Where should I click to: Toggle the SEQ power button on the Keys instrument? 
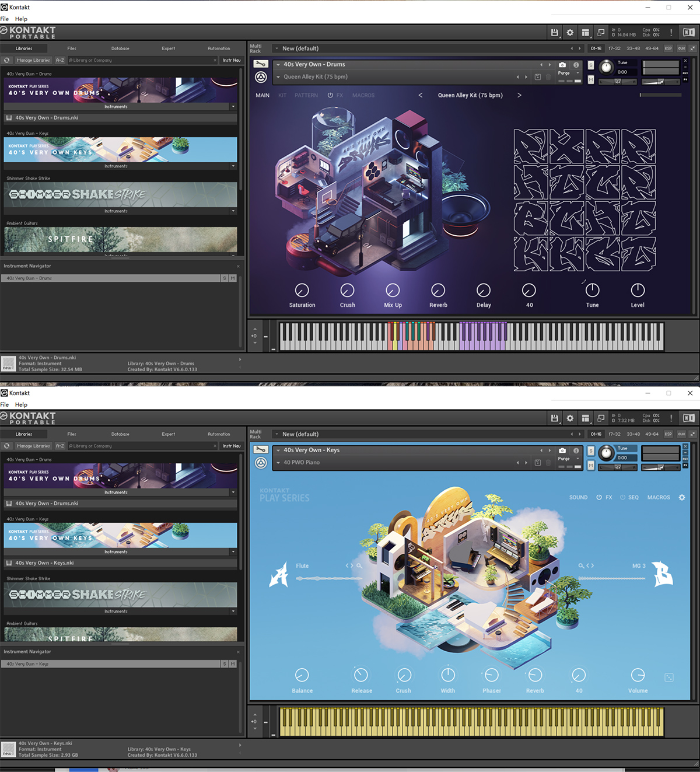click(622, 498)
